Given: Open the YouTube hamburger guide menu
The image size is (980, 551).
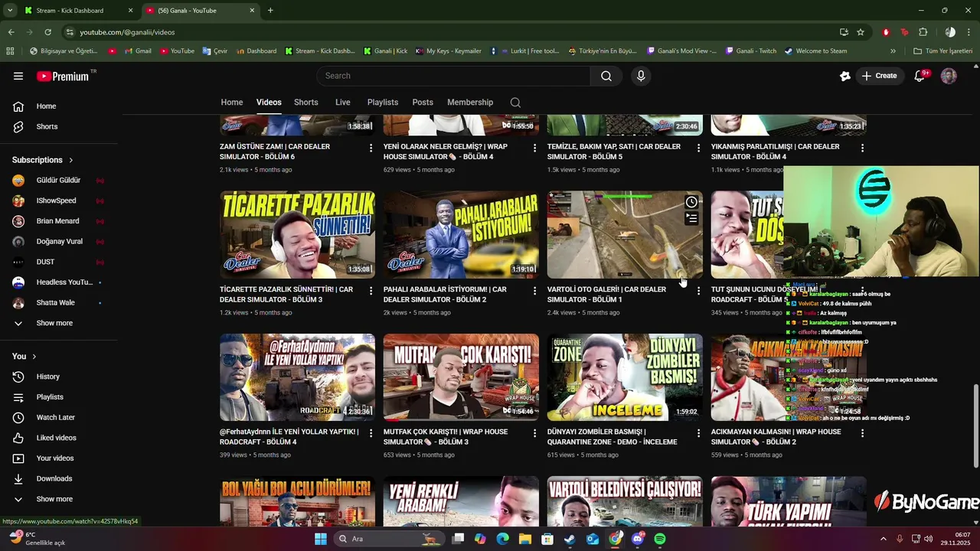Looking at the screenshot, I should pos(18,76).
